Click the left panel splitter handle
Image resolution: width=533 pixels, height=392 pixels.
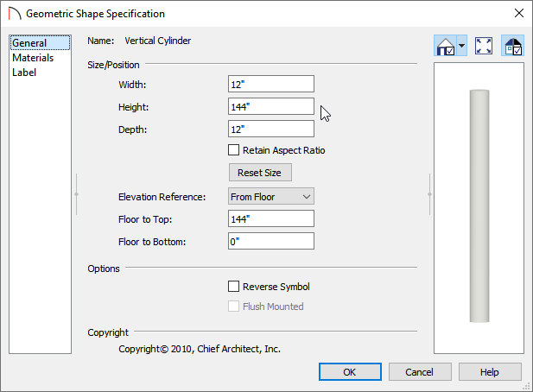(77, 194)
